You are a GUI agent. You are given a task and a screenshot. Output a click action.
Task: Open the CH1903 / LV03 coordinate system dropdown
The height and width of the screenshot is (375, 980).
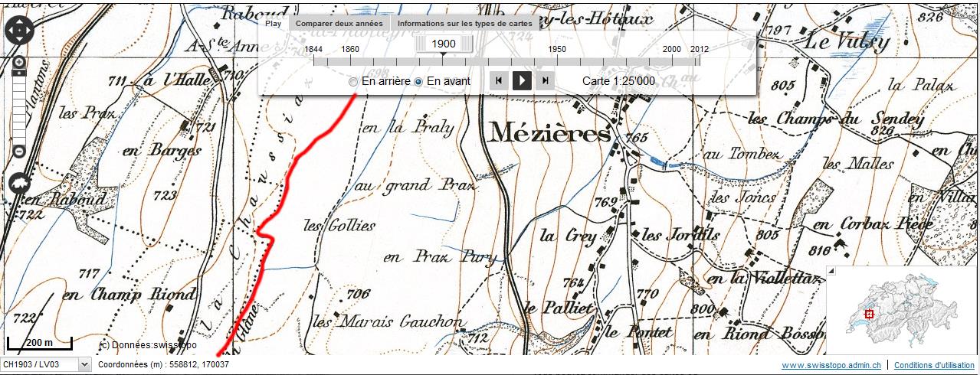click(x=46, y=365)
